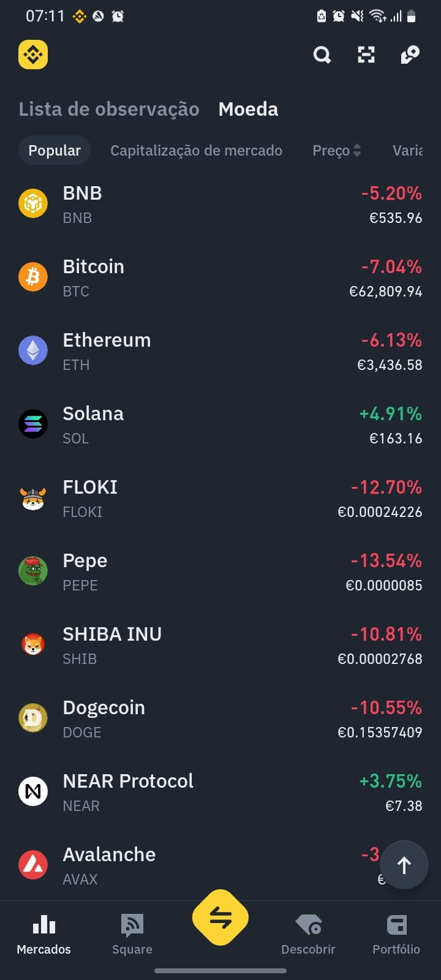Open the Bitcoin BTC row

(x=221, y=277)
